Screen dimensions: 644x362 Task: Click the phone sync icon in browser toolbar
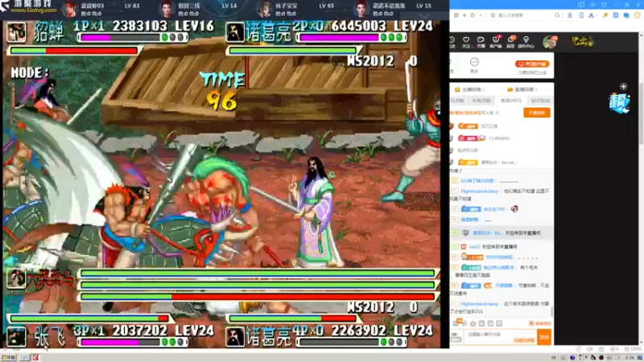click(x=580, y=15)
